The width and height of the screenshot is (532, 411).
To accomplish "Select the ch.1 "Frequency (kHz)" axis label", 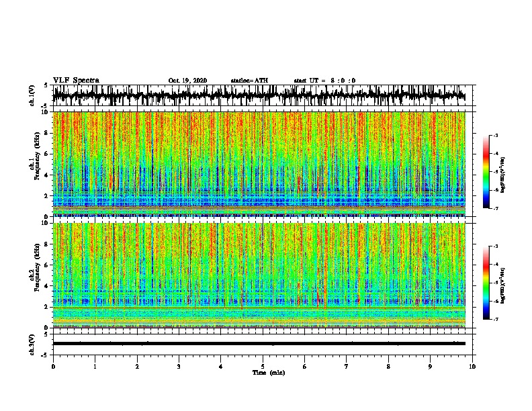I will [37, 156].
